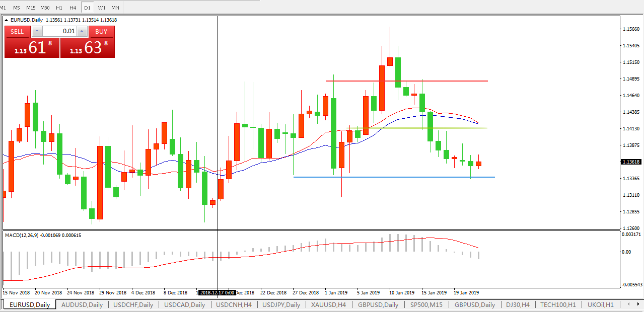Increase lot volume with up arrow
This screenshot has height=312, width=644.
point(82,31)
